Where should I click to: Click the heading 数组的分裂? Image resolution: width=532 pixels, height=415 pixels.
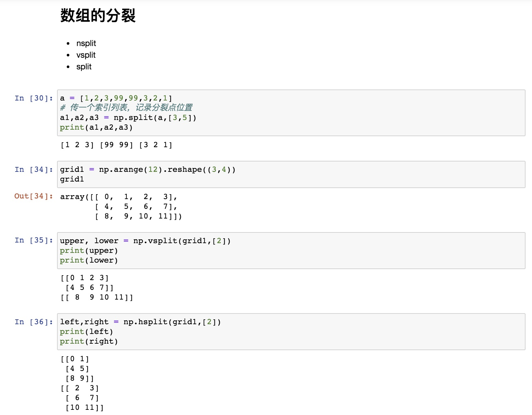tap(98, 16)
